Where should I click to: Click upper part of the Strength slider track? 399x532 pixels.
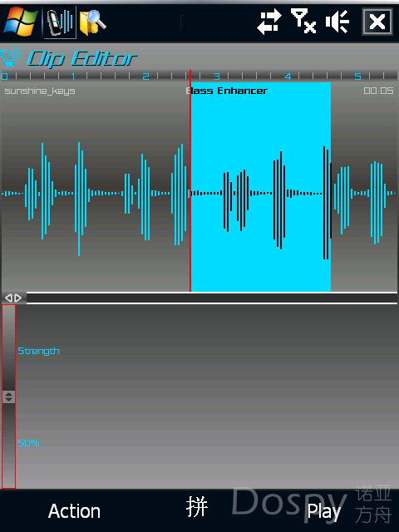tap(8, 347)
